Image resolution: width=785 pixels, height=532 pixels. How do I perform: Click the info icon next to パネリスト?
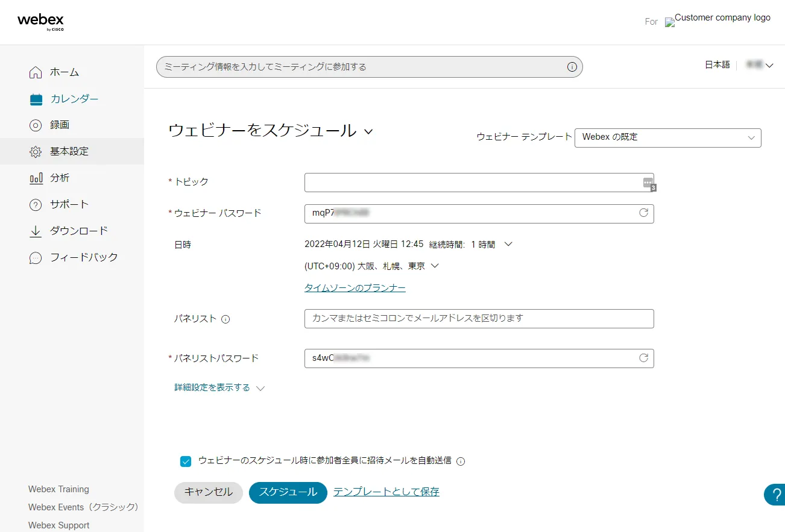pyautogui.click(x=225, y=319)
